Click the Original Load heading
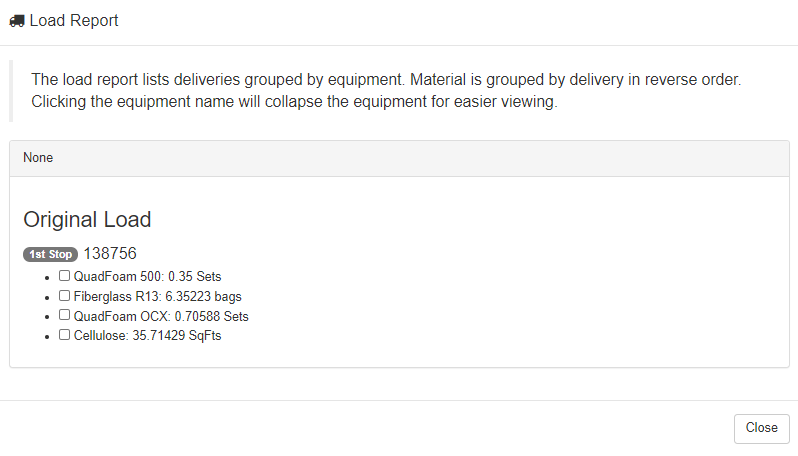This screenshot has height=456, width=798. (87, 220)
